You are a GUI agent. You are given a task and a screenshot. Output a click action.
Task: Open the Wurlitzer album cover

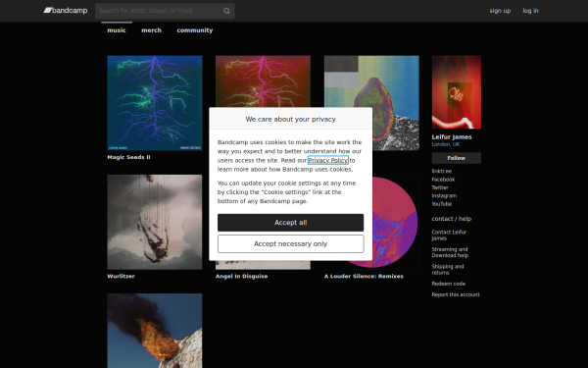click(155, 222)
